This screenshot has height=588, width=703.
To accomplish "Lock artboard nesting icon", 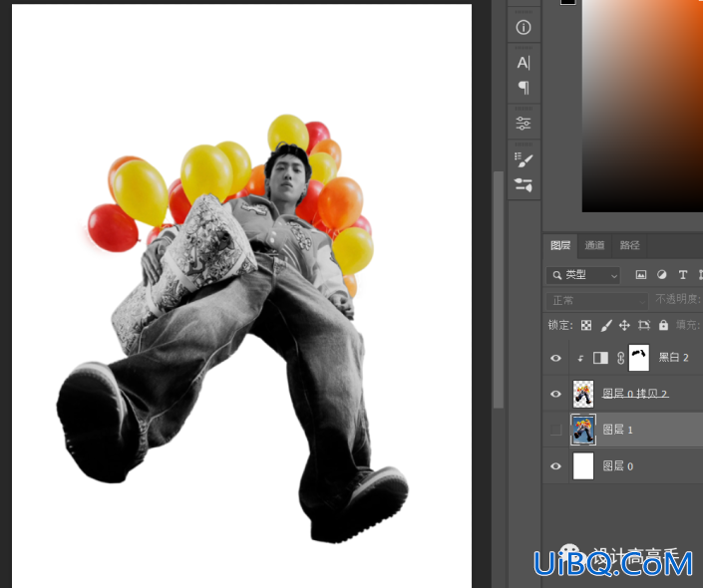I will click(x=644, y=325).
